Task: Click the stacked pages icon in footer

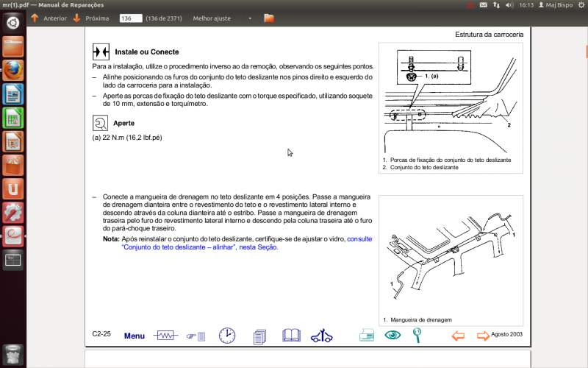Action: (x=259, y=336)
